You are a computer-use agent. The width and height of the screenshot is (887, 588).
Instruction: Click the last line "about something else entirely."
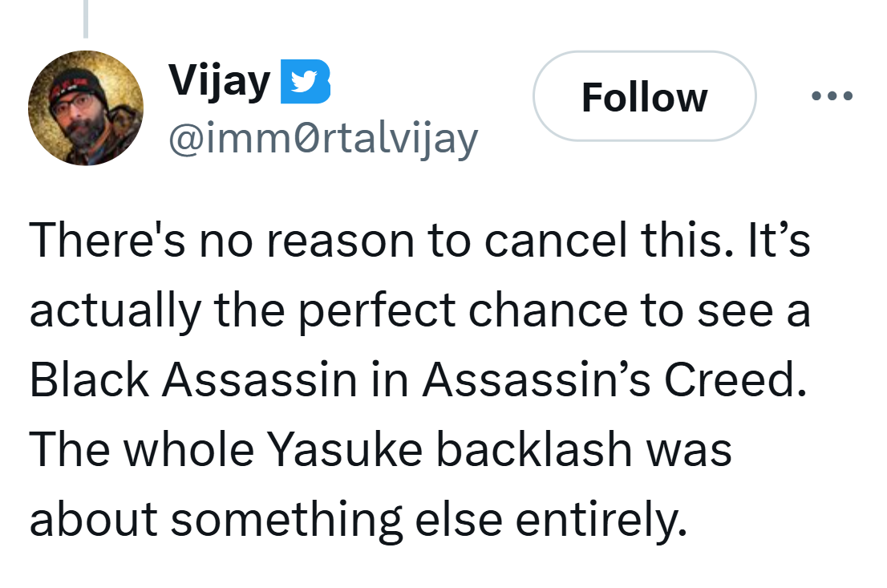[358, 519]
